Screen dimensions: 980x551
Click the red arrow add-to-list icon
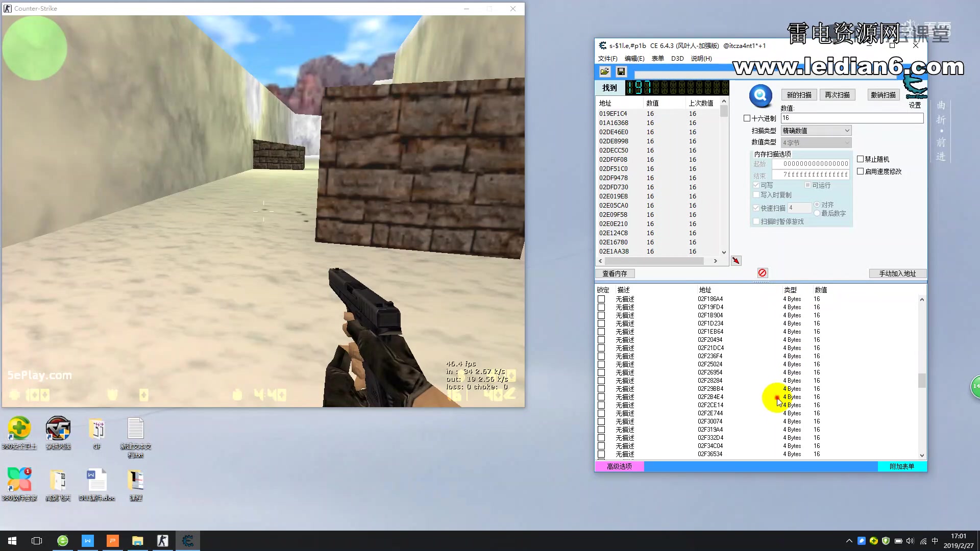tap(736, 261)
